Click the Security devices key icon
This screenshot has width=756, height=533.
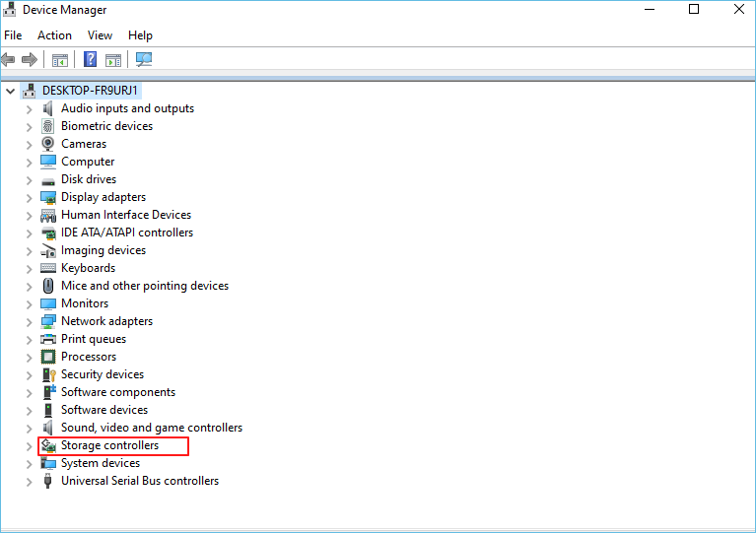[x=48, y=375]
